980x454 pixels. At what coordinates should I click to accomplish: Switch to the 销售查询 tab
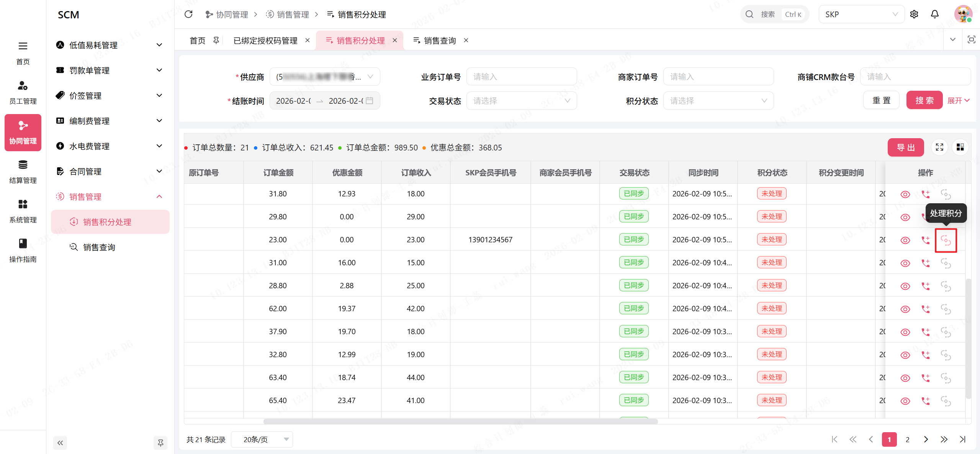[440, 41]
